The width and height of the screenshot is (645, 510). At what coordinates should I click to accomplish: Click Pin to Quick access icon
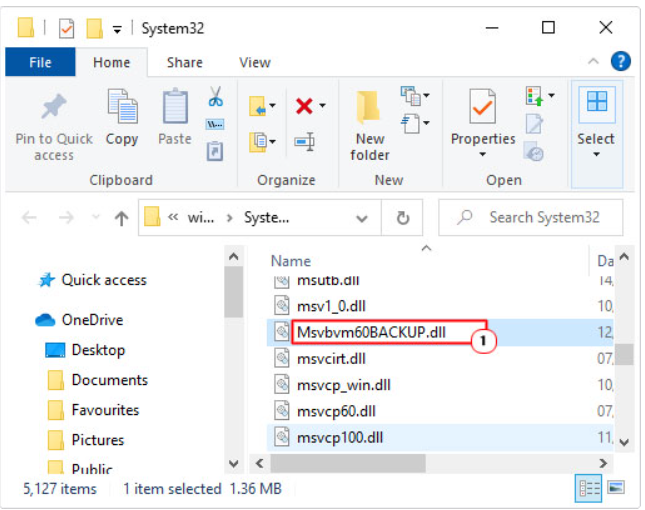coord(54,106)
